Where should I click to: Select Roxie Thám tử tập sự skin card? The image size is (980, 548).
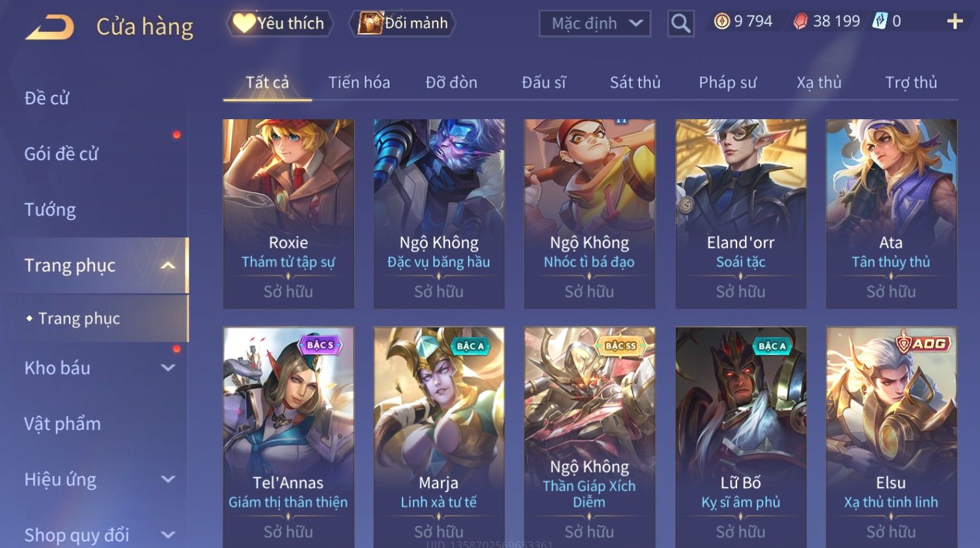point(288,213)
